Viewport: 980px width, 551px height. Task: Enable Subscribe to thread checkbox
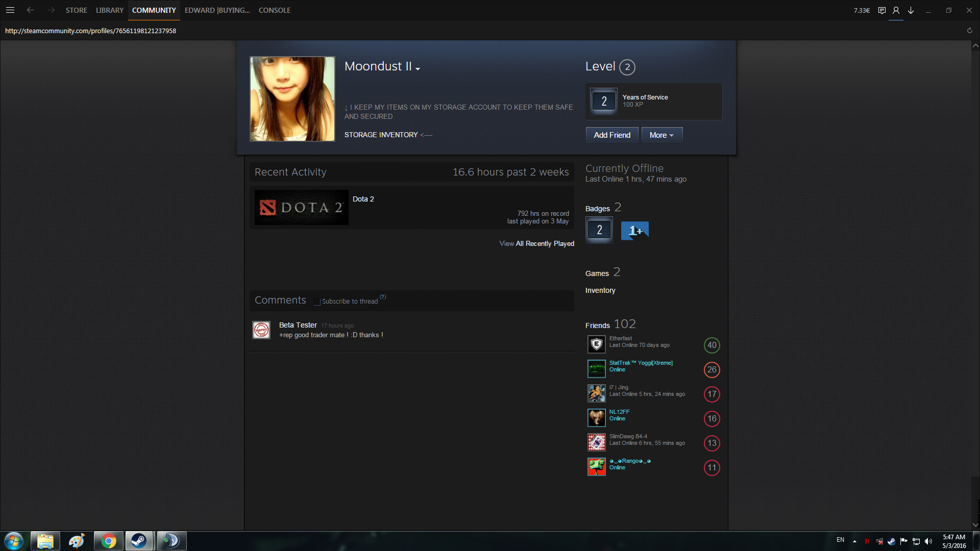pyautogui.click(x=317, y=302)
